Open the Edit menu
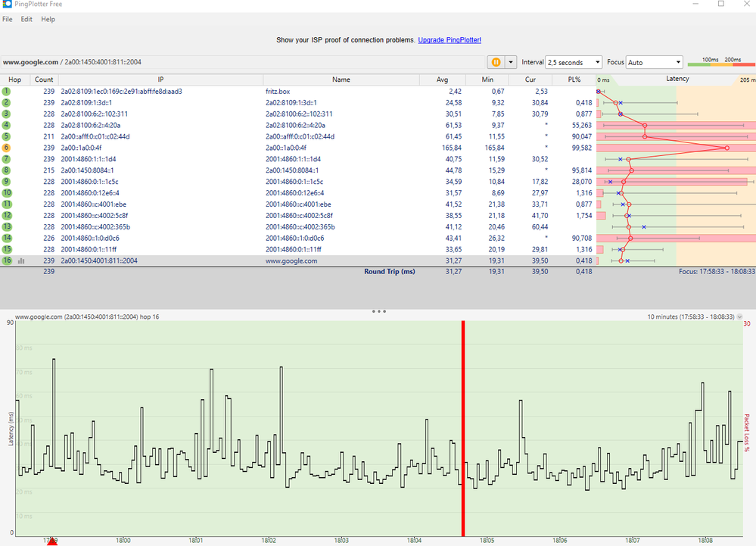The height and width of the screenshot is (546, 756). coord(26,19)
